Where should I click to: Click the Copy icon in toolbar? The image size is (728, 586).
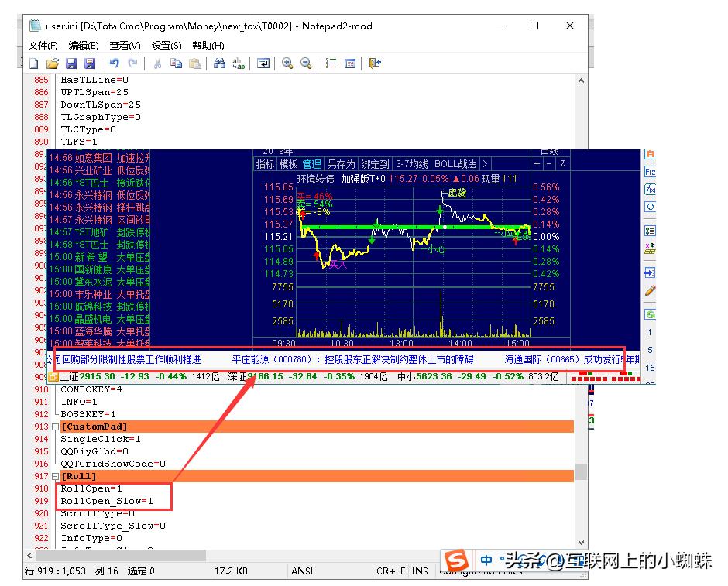point(176,63)
